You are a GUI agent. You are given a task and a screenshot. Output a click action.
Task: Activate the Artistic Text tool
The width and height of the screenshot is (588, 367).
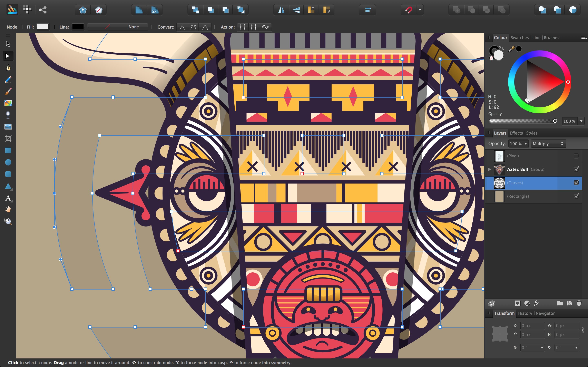point(8,198)
